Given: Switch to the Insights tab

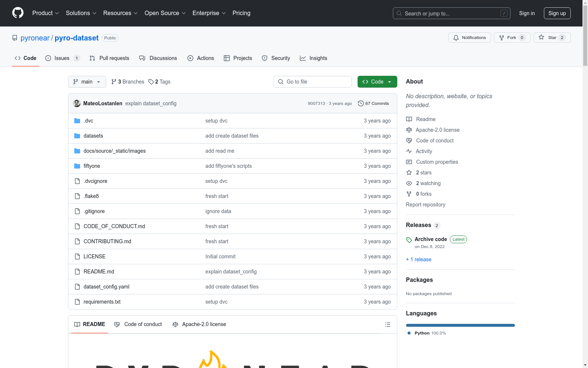Looking at the screenshot, I should pyautogui.click(x=313, y=58).
